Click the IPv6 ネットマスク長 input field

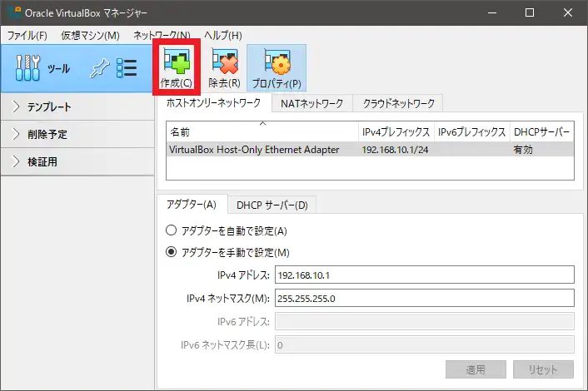point(425,344)
